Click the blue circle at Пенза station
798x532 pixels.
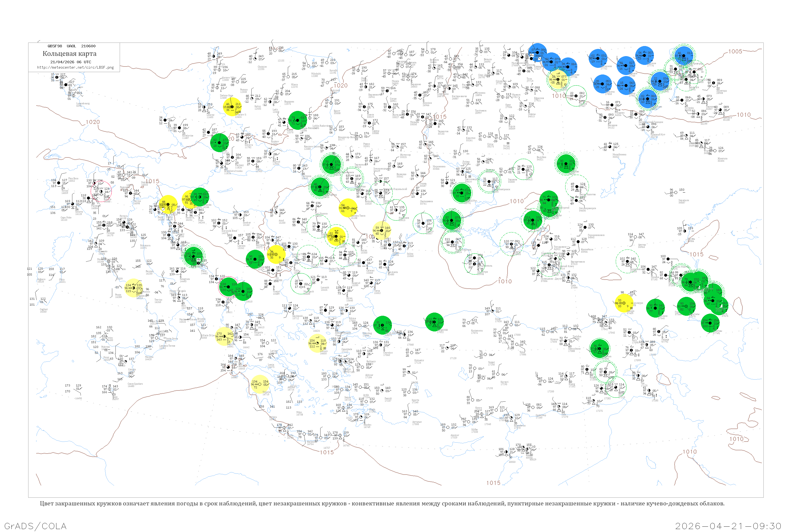pyautogui.click(x=627, y=85)
